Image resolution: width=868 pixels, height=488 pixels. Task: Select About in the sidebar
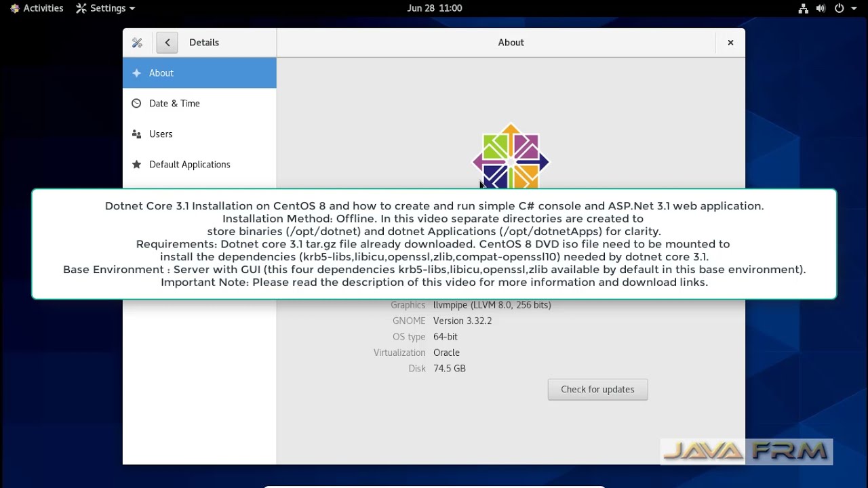tap(199, 73)
